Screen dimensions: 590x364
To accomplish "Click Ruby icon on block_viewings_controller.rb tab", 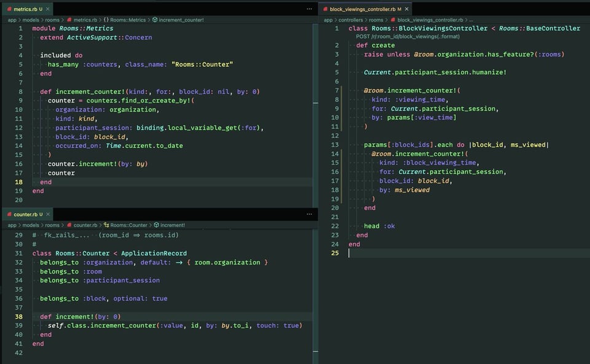I will 325,9.
